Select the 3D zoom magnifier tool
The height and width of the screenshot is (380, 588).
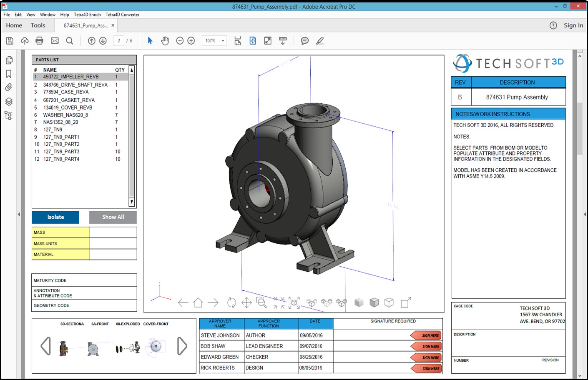pyautogui.click(x=261, y=302)
